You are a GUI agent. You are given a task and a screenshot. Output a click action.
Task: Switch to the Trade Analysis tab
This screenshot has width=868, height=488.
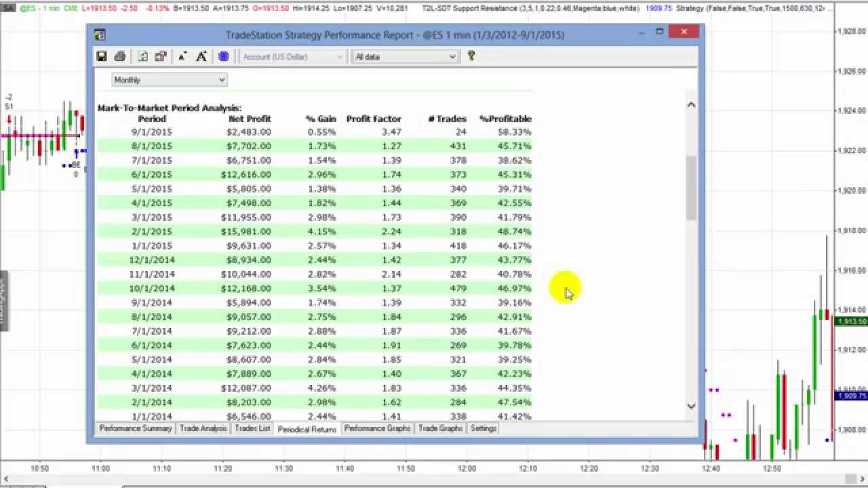(x=203, y=428)
